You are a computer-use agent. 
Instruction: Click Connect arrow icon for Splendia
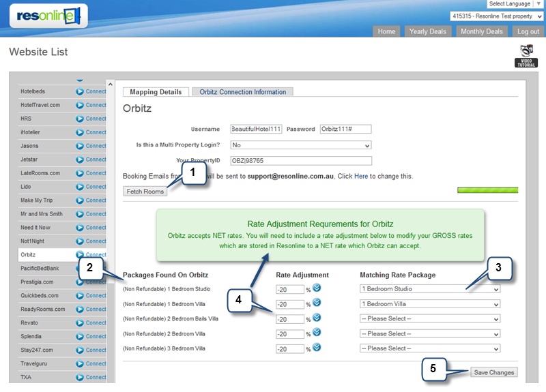[x=80, y=336]
